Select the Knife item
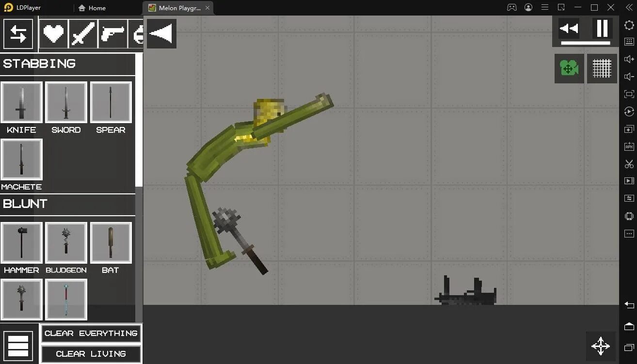 point(21,102)
